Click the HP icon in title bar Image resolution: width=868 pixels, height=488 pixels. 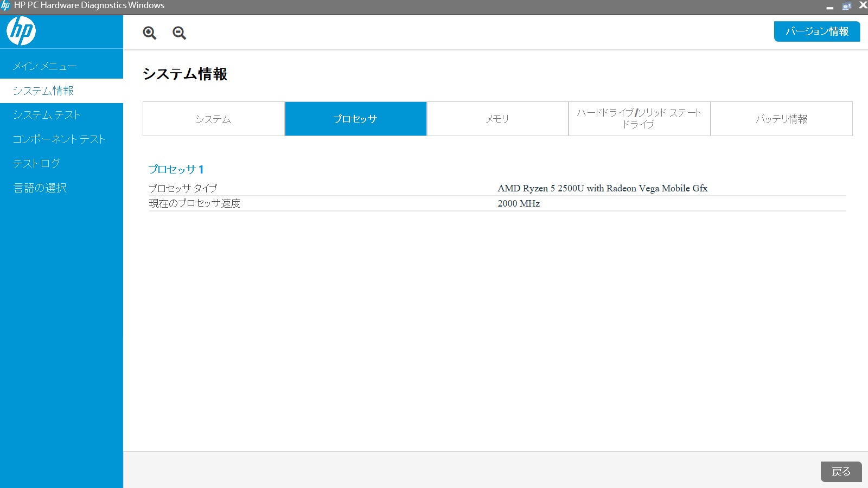tap(5, 5)
